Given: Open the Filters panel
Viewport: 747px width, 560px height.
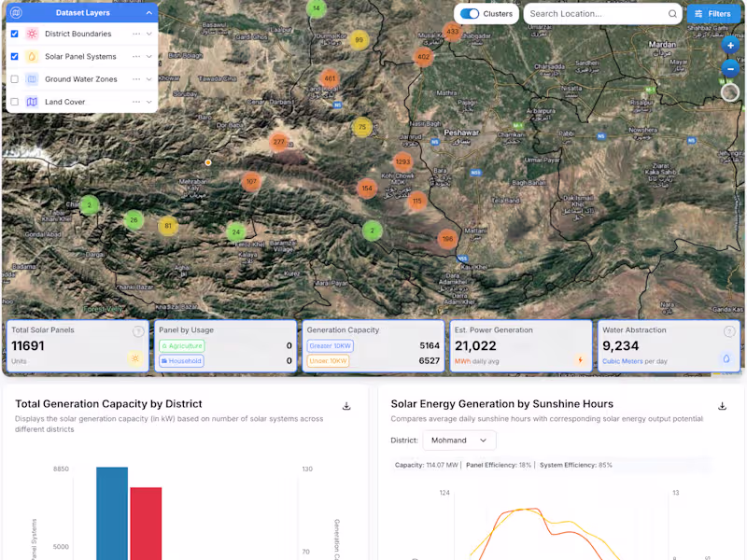Looking at the screenshot, I should coord(713,14).
